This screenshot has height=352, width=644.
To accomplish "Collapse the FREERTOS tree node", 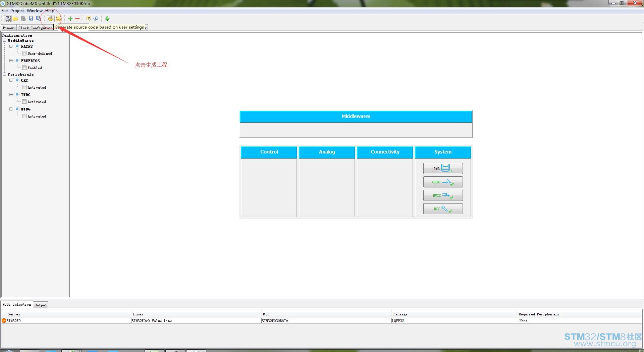I will pyautogui.click(x=11, y=61).
